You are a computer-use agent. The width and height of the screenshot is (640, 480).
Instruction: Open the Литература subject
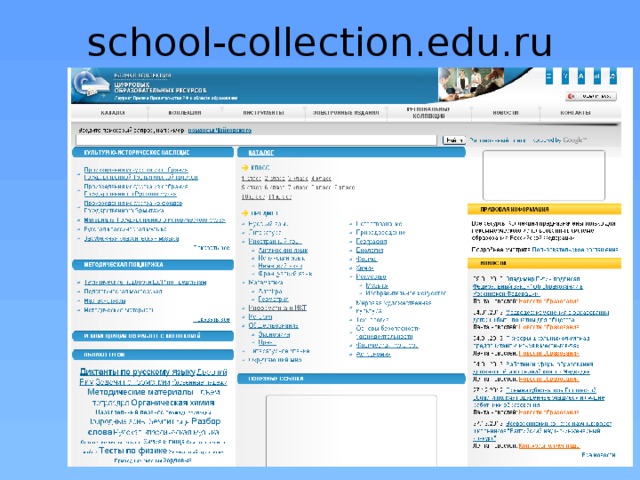click(x=264, y=232)
